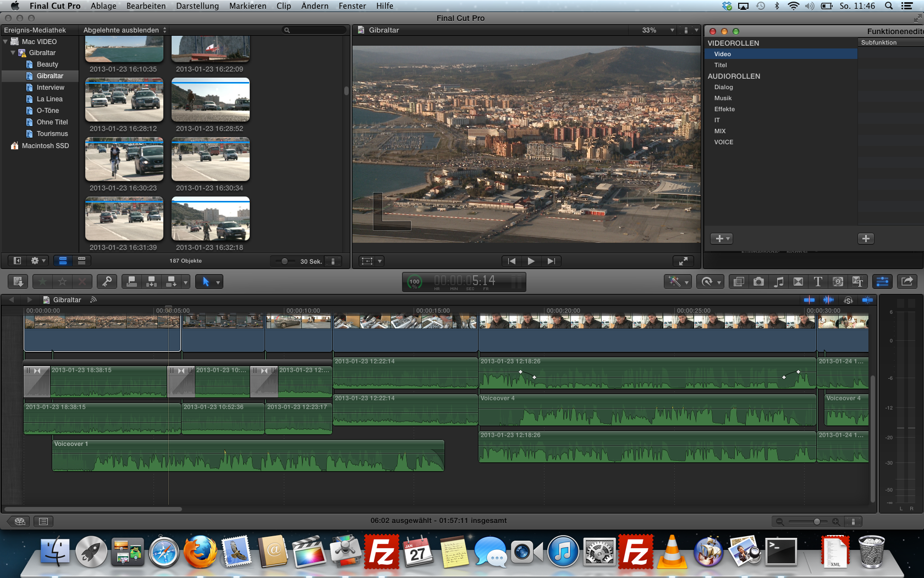Screen dimensions: 924x578
Task: Select the Interview event in library
Action: click(50, 88)
